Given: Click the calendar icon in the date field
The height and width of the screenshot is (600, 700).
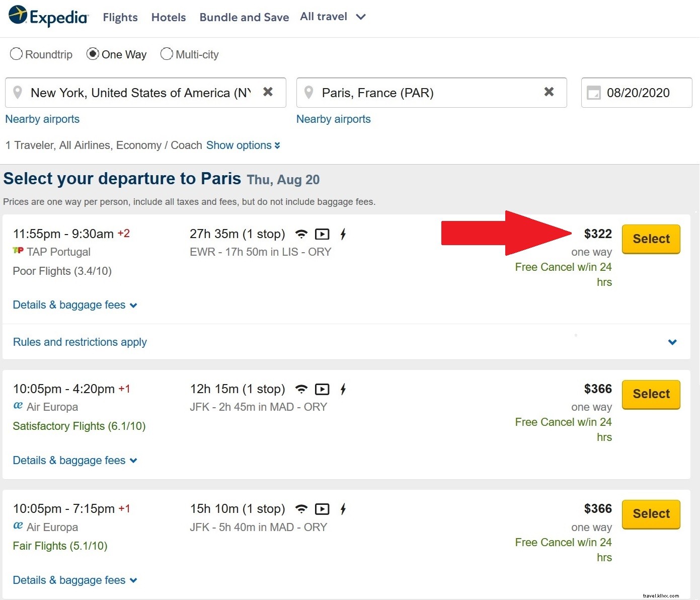Looking at the screenshot, I should click(x=594, y=93).
